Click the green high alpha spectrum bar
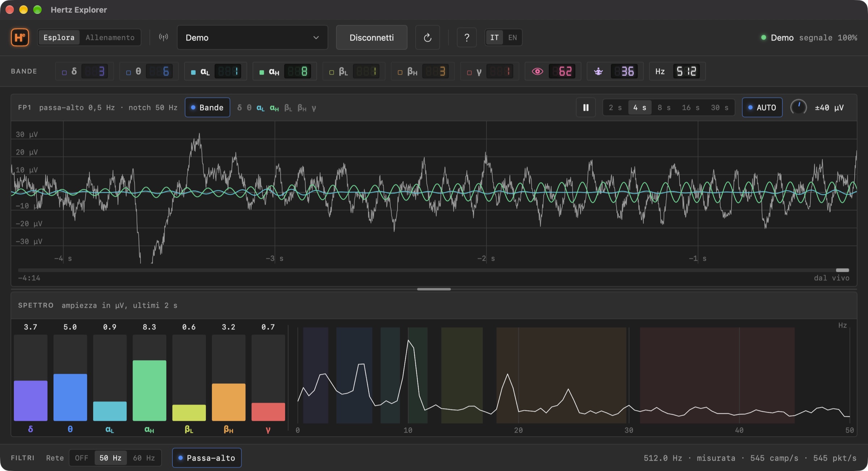The height and width of the screenshot is (471, 868). point(149,390)
